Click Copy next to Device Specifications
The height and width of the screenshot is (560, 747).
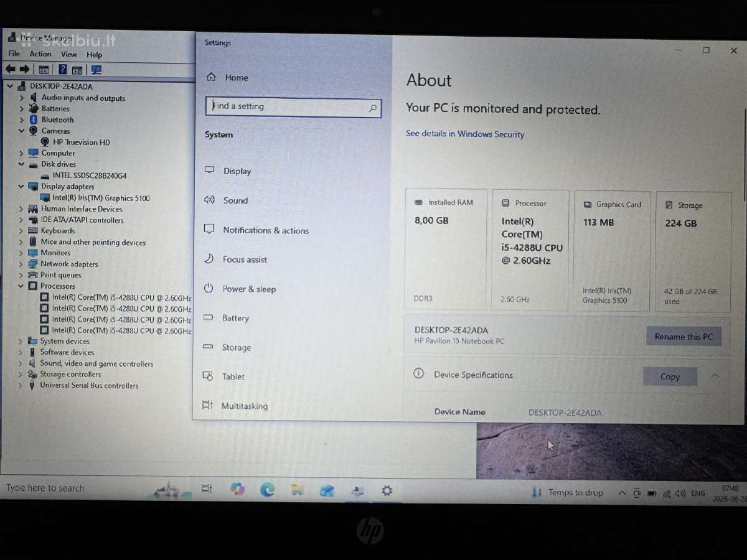[x=670, y=376]
